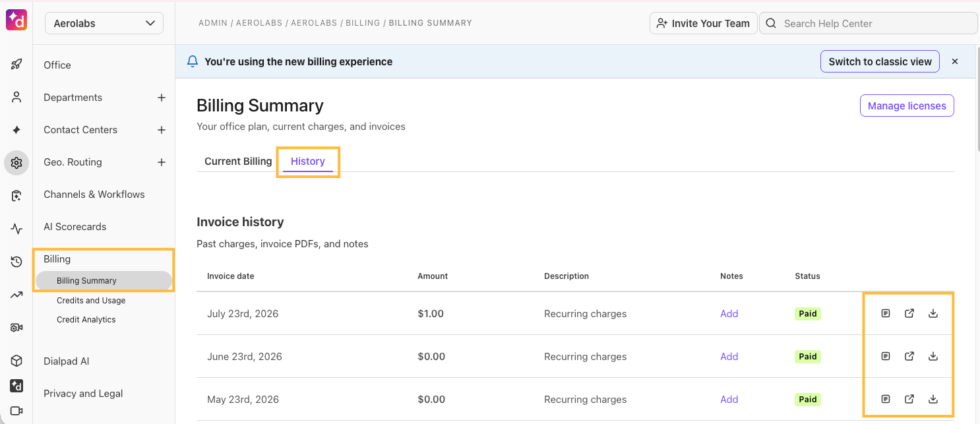Click the Invite Your Team button
The image size is (980, 424).
(x=703, y=23)
